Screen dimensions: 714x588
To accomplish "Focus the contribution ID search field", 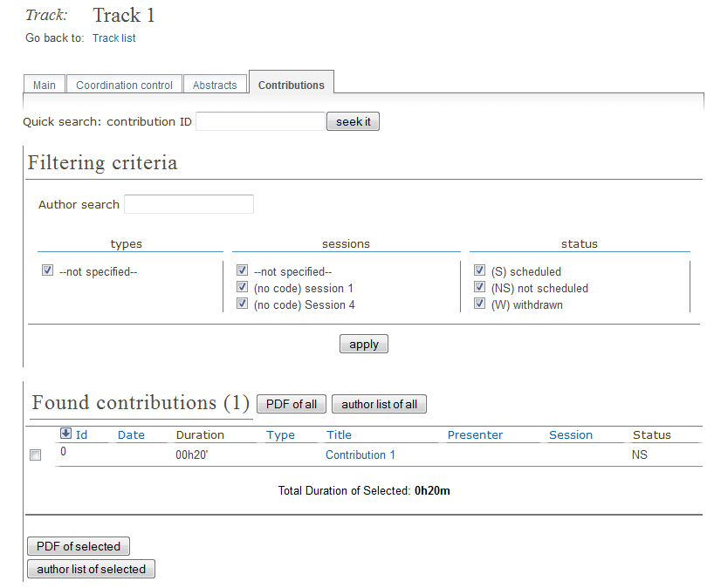I will (260, 122).
